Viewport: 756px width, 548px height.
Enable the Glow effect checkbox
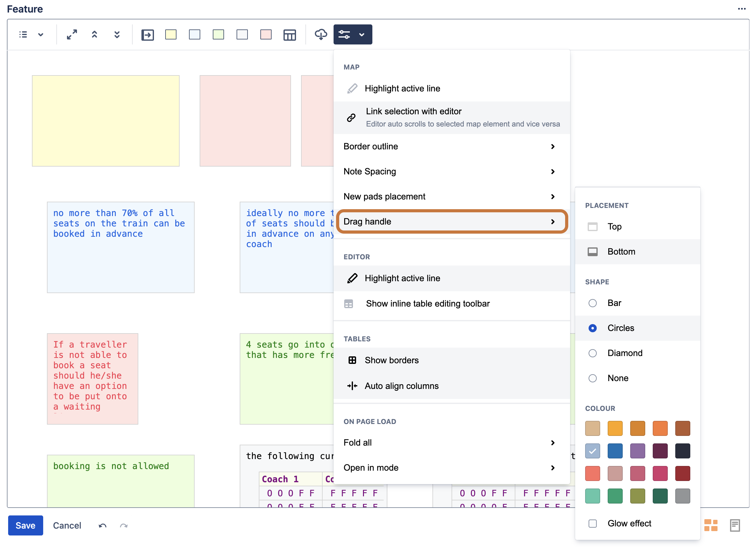coord(592,523)
